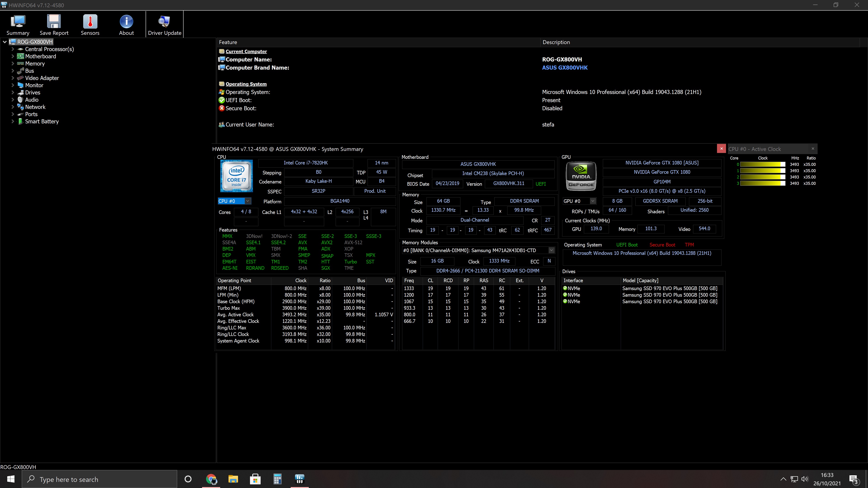Click the Audio speaker icon in tree
Image resolution: width=868 pixels, height=488 pixels.
coord(21,100)
